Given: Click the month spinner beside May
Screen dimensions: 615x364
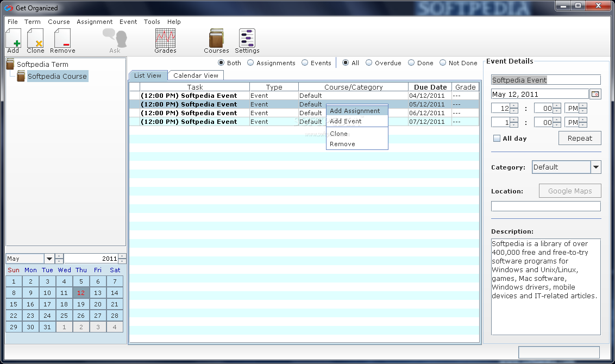Looking at the screenshot, I should [59, 259].
